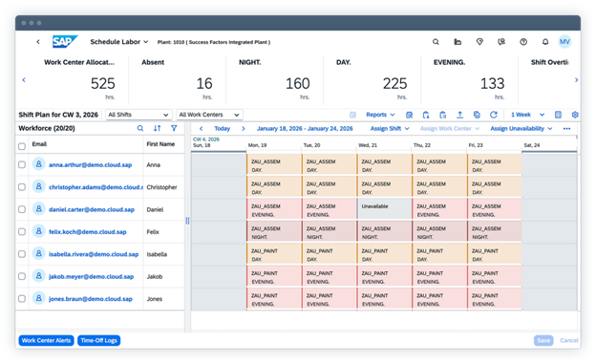596x364 pixels.
Task: Open Work Center Alerts
Action: point(46,340)
